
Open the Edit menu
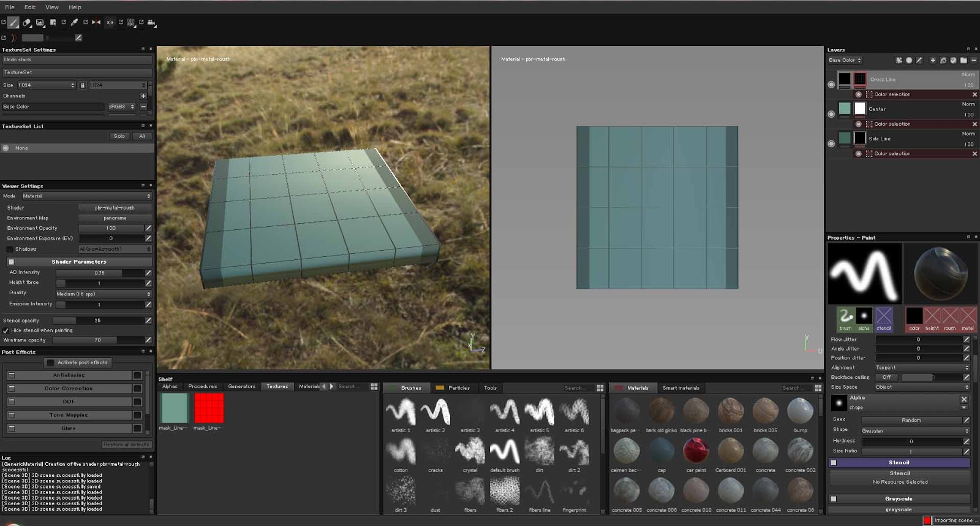click(29, 7)
